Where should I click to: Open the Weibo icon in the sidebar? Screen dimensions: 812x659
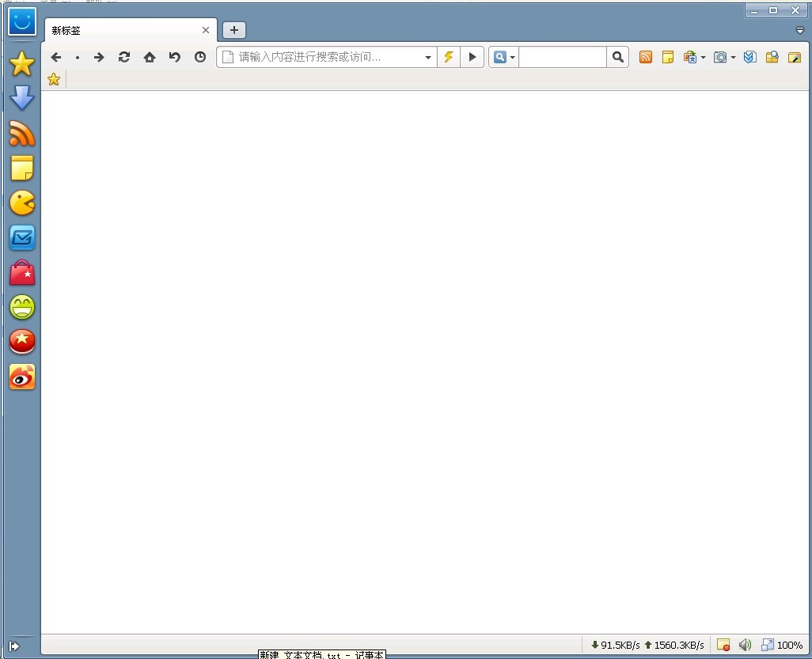pyautogui.click(x=22, y=377)
